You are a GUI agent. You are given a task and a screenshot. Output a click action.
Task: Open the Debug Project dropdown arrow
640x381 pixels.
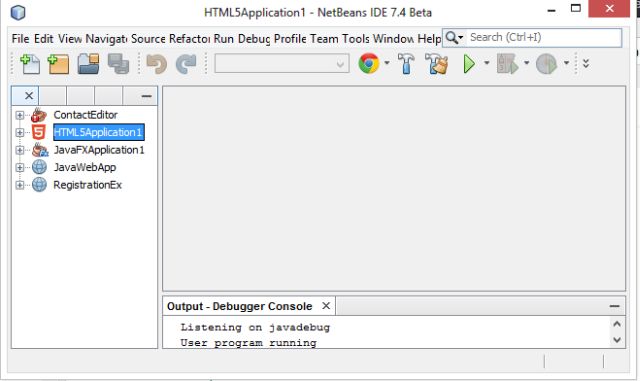(x=527, y=63)
